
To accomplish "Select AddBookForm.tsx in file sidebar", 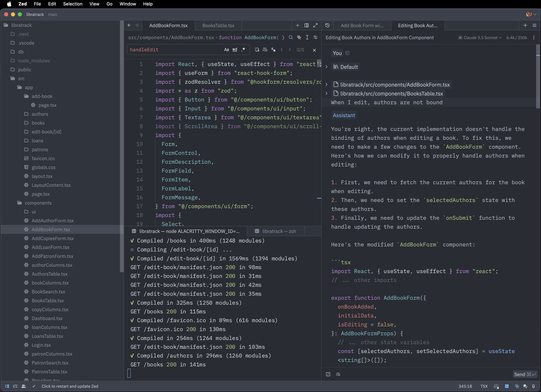I will [51, 229].
